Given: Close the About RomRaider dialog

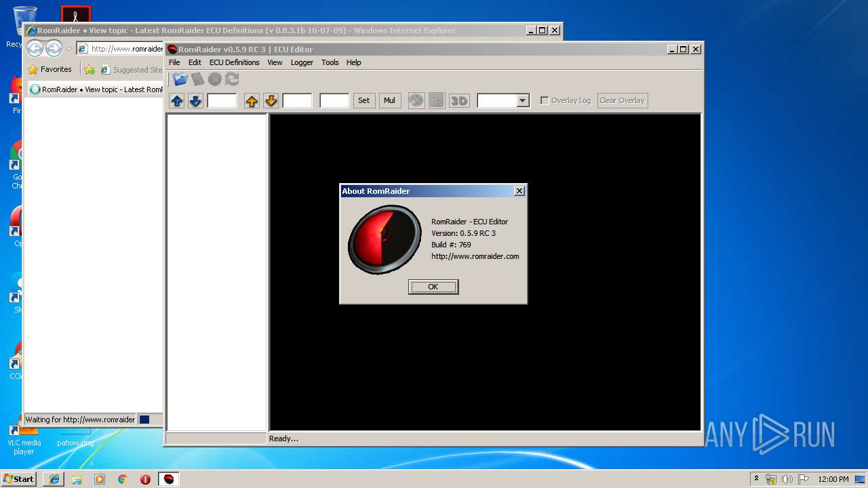Looking at the screenshot, I should (x=519, y=191).
